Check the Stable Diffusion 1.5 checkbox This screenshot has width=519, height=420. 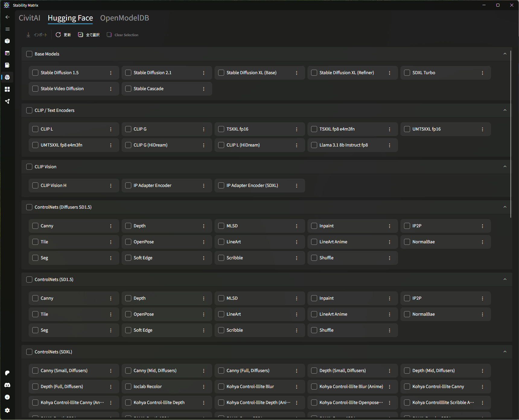[35, 73]
